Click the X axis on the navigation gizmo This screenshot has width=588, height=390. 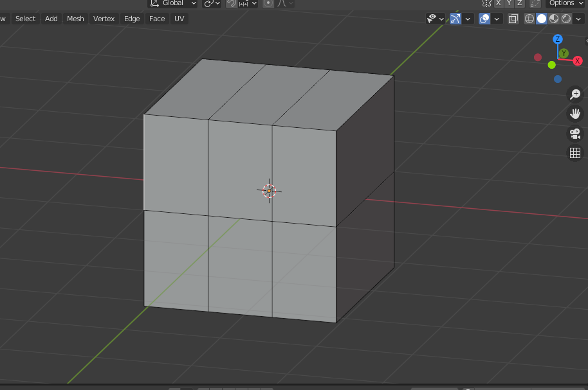tap(578, 60)
